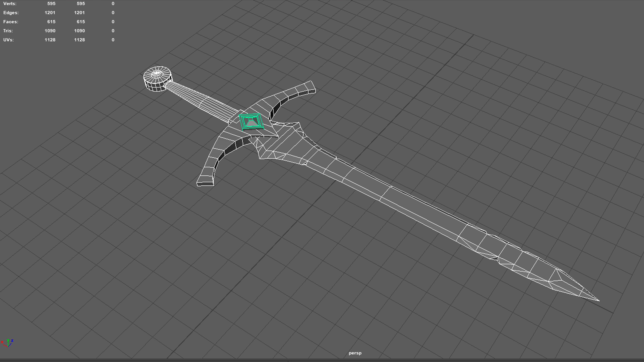Click the UVs label in heads-up display
Image resolution: width=644 pixels, height=362 pixels.
tap(9, 40)
